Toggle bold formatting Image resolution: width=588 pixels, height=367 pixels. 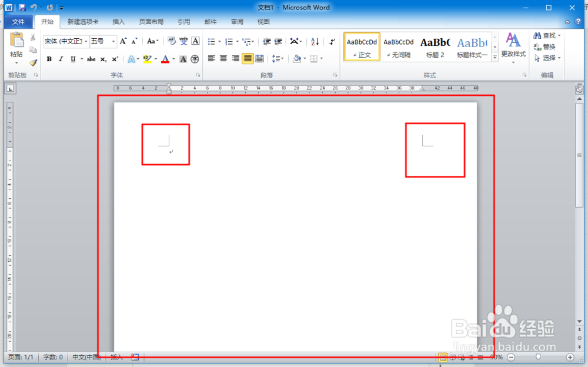point(49,59)
